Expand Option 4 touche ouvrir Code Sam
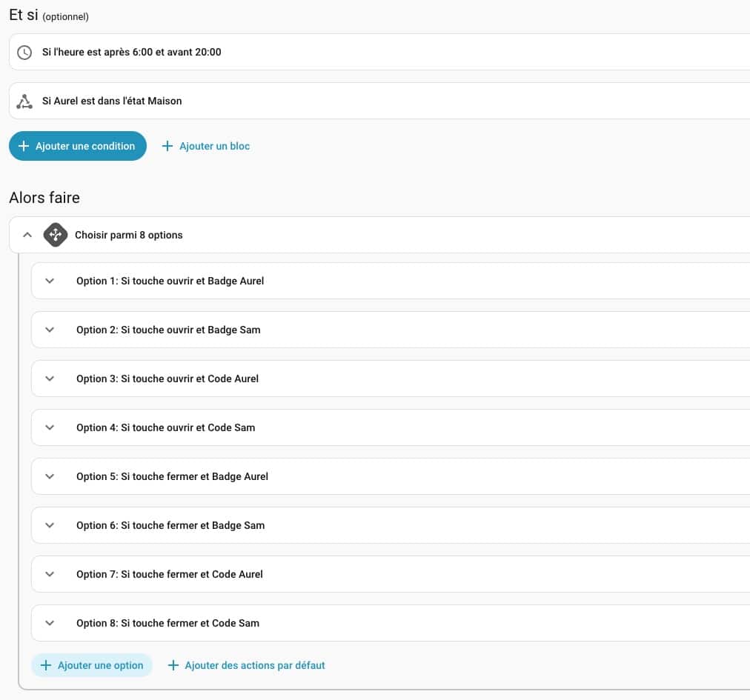 (50, 428)
